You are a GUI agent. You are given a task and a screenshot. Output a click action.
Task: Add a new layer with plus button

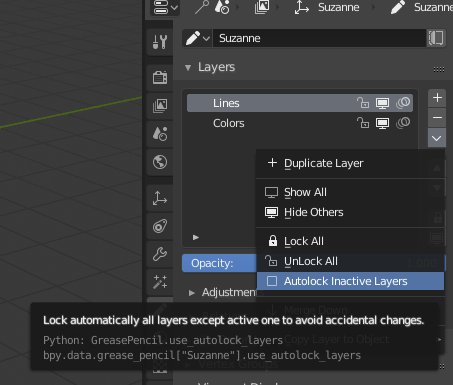pyautogui.click(x=437, y=98)
